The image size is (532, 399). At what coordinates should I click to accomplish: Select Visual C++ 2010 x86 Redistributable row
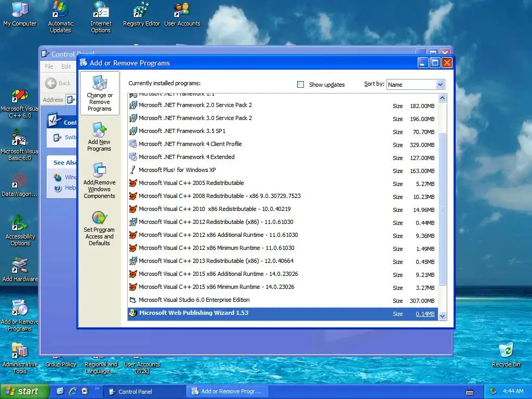tap(283, 209)
